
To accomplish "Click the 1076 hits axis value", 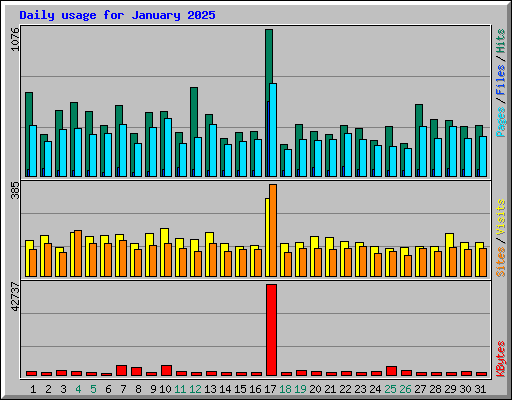I will coord(15,39).
